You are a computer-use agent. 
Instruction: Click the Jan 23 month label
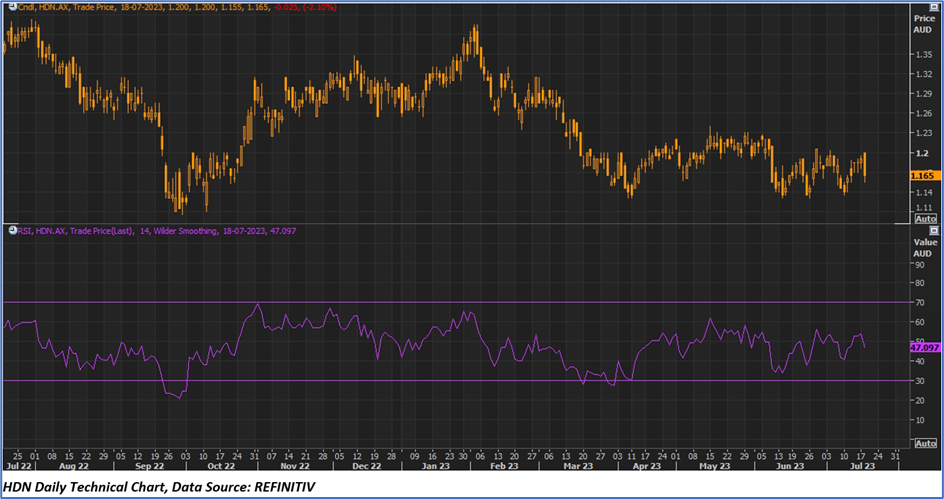click(434, 466)
